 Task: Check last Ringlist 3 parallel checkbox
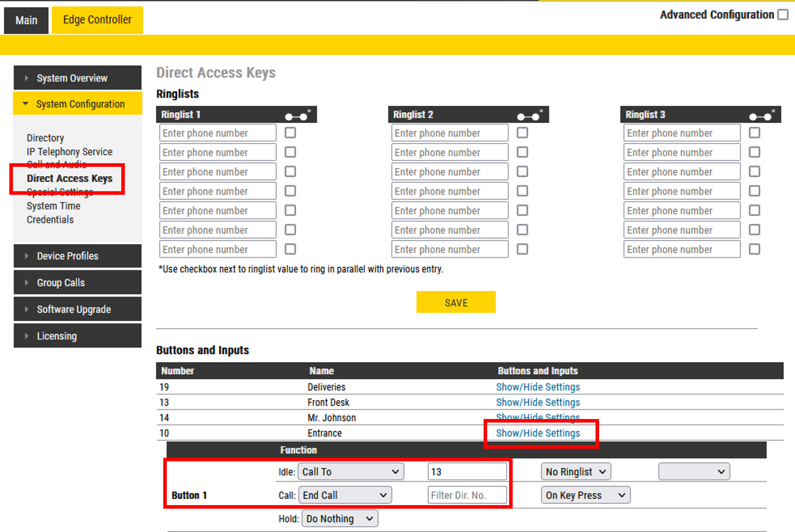pyautogui.click(x=754, y=249)
